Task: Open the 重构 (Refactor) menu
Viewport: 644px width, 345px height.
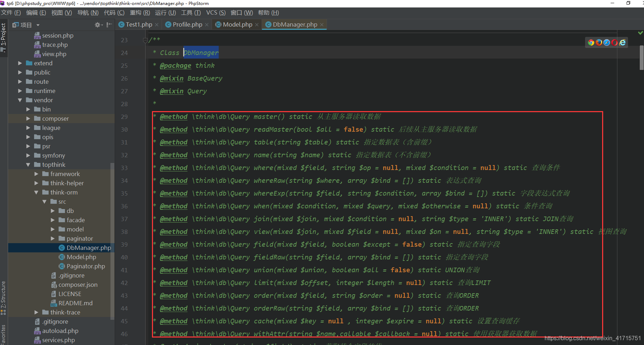Action: pyautogui.click(x=140, y=12)
